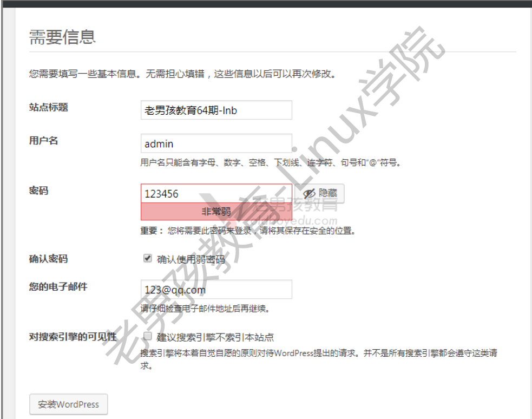
Task: Select the password field showing 123456
Action: (x=216, y=193)
